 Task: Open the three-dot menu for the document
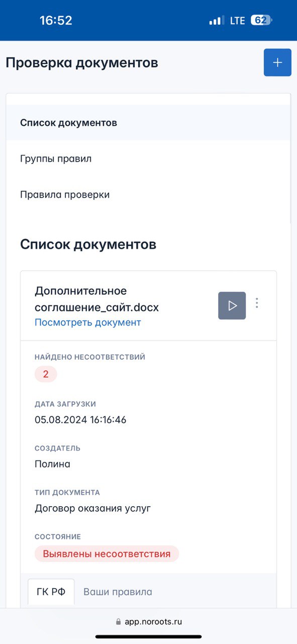[257, 303]
